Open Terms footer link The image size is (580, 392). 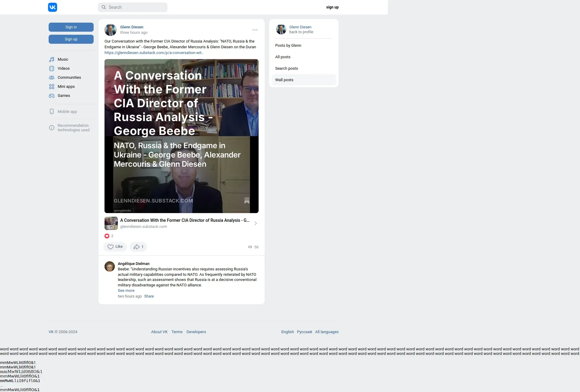click(x=177, y=332)
